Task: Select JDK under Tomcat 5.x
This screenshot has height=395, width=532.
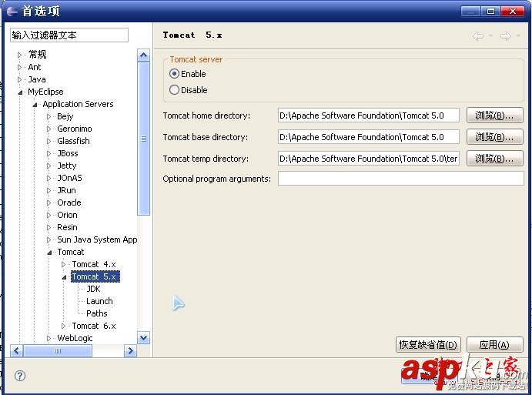Action: tap(93, 289)
